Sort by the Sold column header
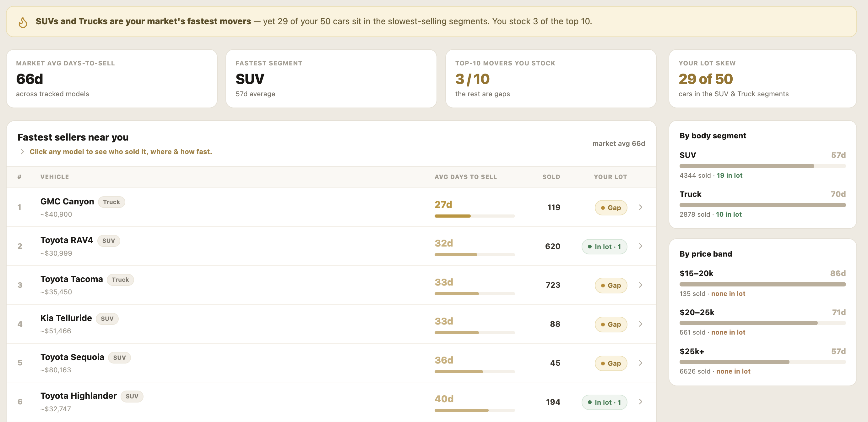Screen dimensions: 868x422 551,177
